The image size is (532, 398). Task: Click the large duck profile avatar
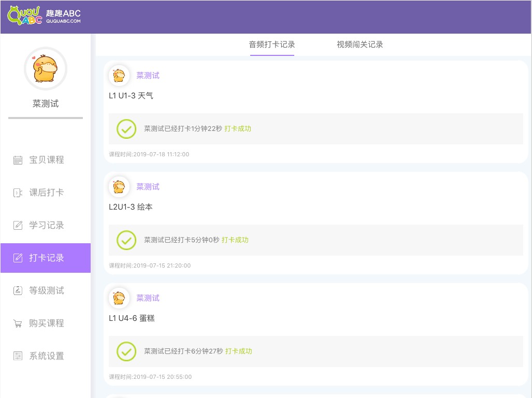(46, 69)
